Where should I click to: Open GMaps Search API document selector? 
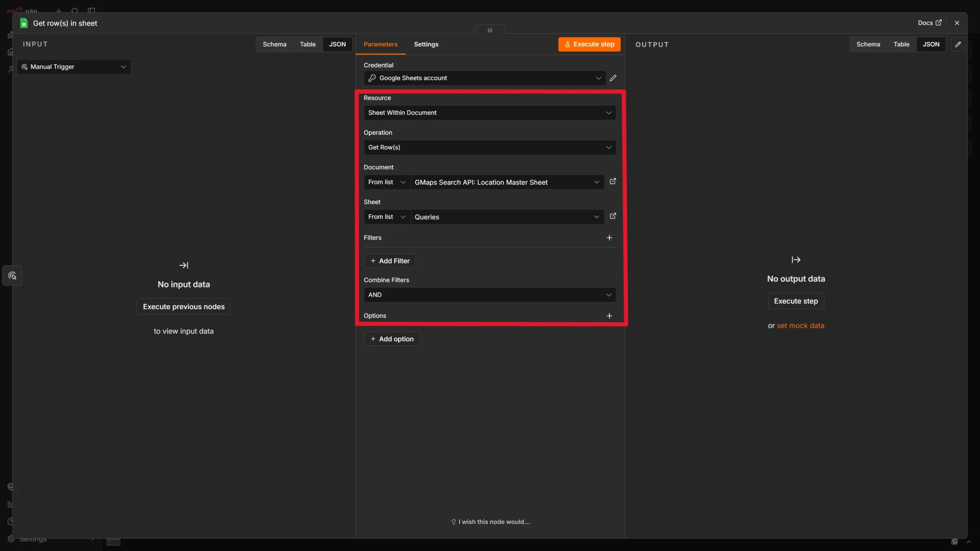coord(507,182)
